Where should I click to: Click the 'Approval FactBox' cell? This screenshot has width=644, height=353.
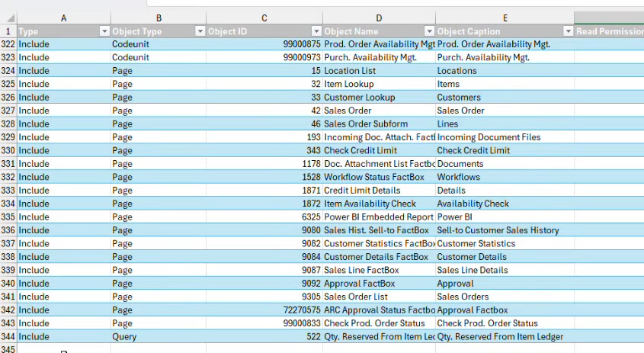pyautogui.click(x=379, y=284)
